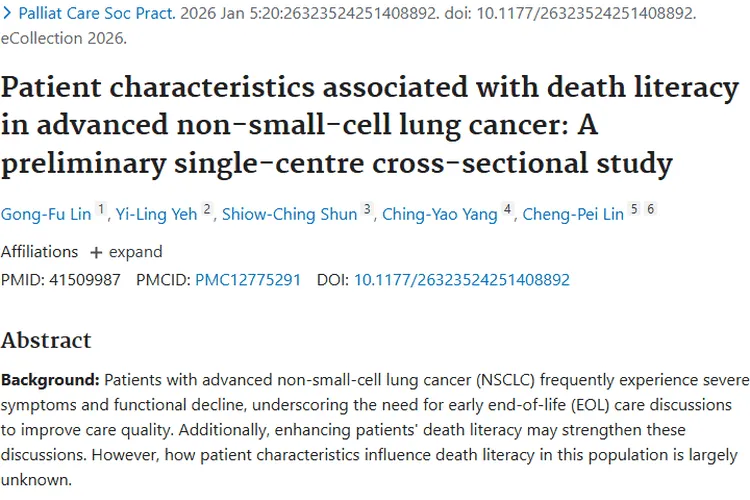The height and width of the screenshot is (500, 750).
Task: Show affiliation 6 superscript for Cheng-Pei Lin
Action: (x=650, y=210)
